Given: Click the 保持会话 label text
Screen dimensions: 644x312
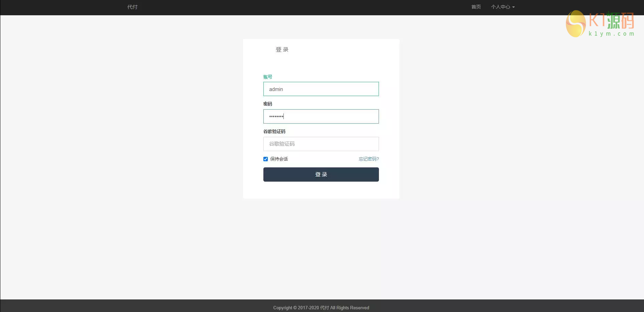Looking at the screenshot, I should click(x=279, y=159).
